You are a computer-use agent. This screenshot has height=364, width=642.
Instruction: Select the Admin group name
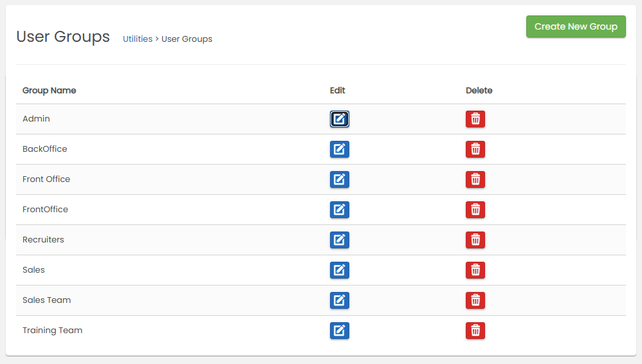[x=36, y=119]
